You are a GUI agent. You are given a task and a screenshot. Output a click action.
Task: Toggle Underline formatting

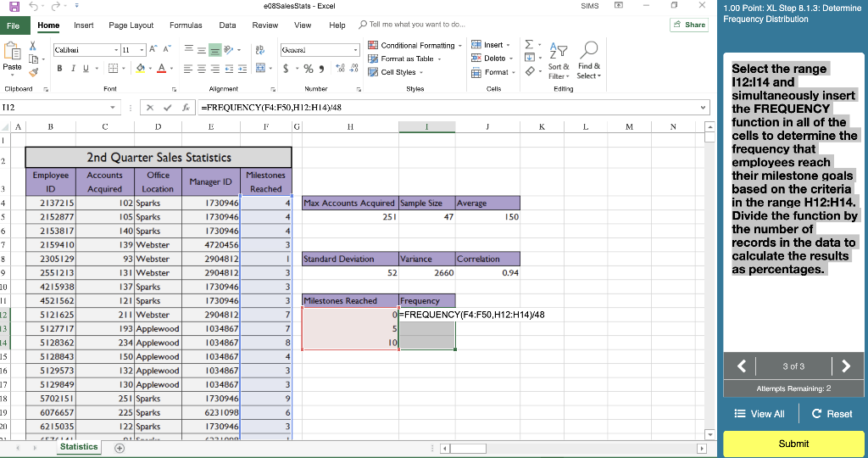tap(86, 68)
